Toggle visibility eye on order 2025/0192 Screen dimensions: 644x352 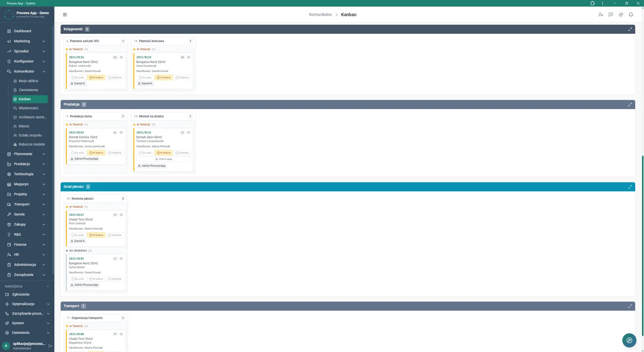121,133
